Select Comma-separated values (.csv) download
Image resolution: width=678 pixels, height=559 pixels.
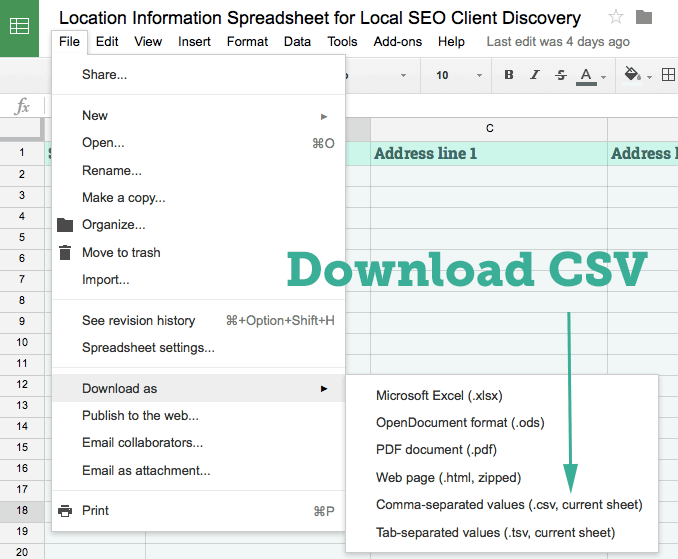[x=509, y=505]
